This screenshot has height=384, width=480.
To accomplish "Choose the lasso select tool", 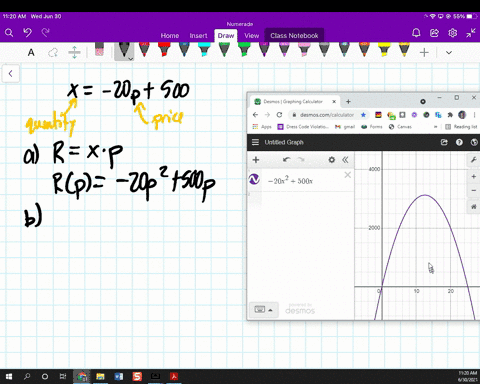I will click(x=53, y=52).
